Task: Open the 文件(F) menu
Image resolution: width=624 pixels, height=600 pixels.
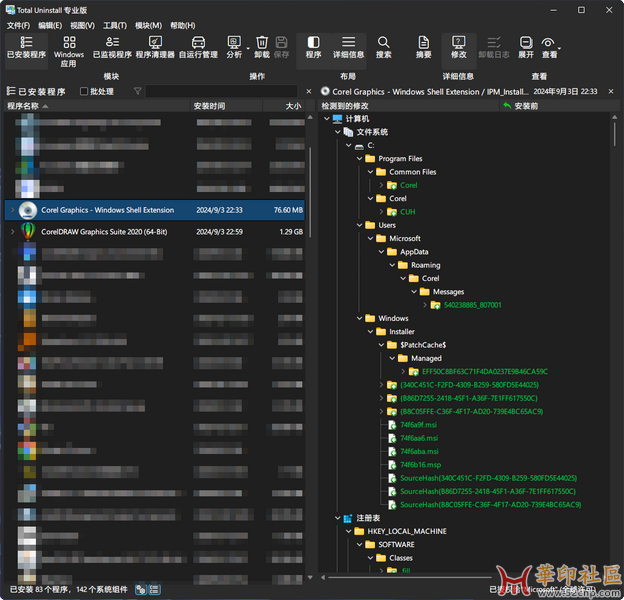Action: [18, 25]
